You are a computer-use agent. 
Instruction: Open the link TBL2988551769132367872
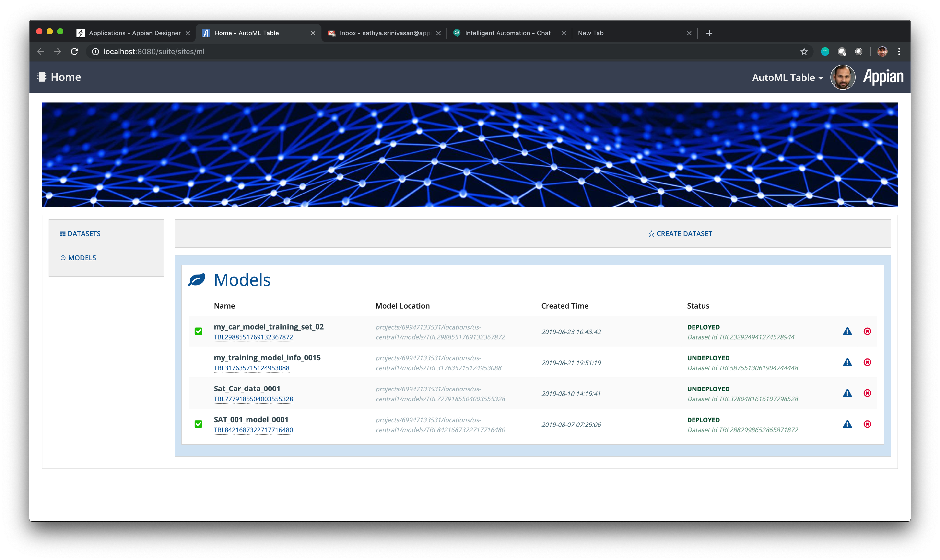point(253,337)
